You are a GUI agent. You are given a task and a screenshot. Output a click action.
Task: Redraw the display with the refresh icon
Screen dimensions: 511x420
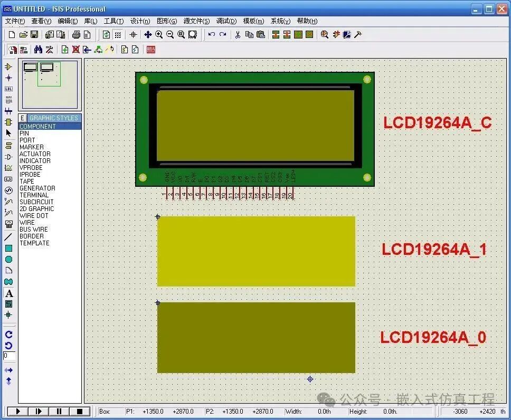coord(106,34)
